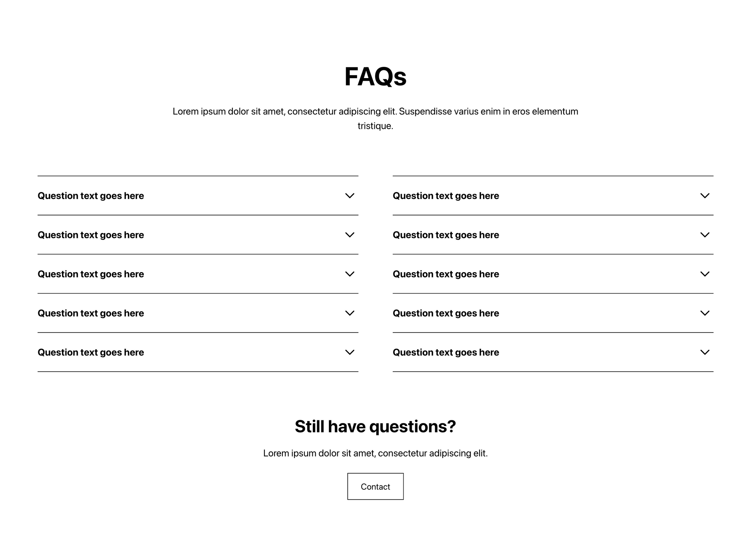Open the fourth question text in the right column
Screen dimensions: 751x560
tap(446, 313)
